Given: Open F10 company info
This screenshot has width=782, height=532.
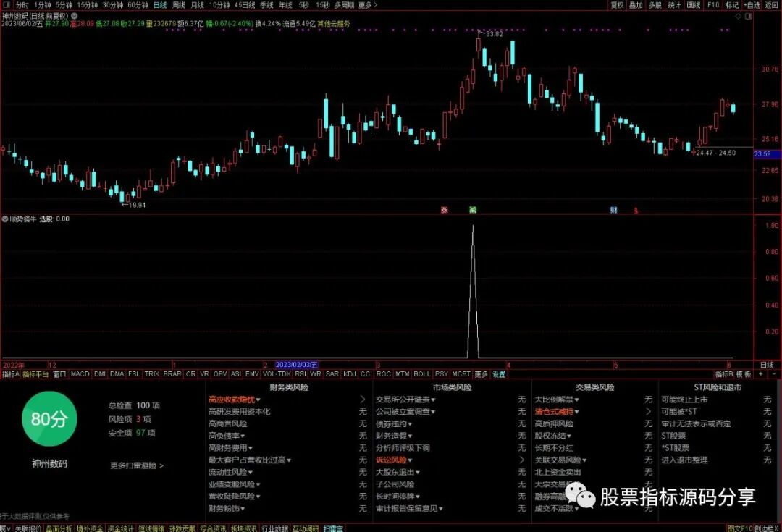Looking at the screenshot, I should click(713, 5).
